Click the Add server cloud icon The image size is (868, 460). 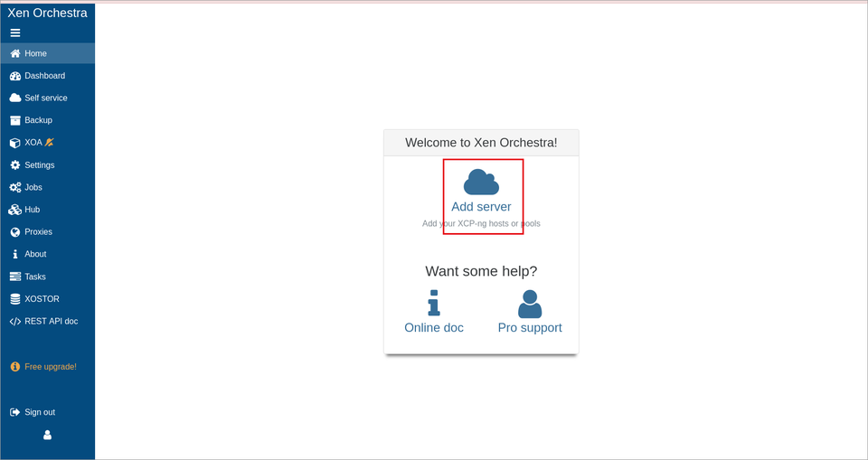481,183
